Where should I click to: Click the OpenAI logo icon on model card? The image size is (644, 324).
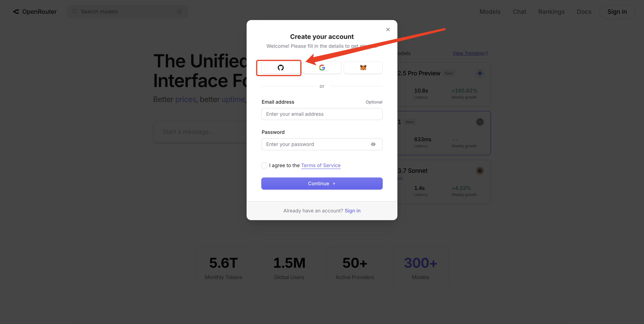480,122
